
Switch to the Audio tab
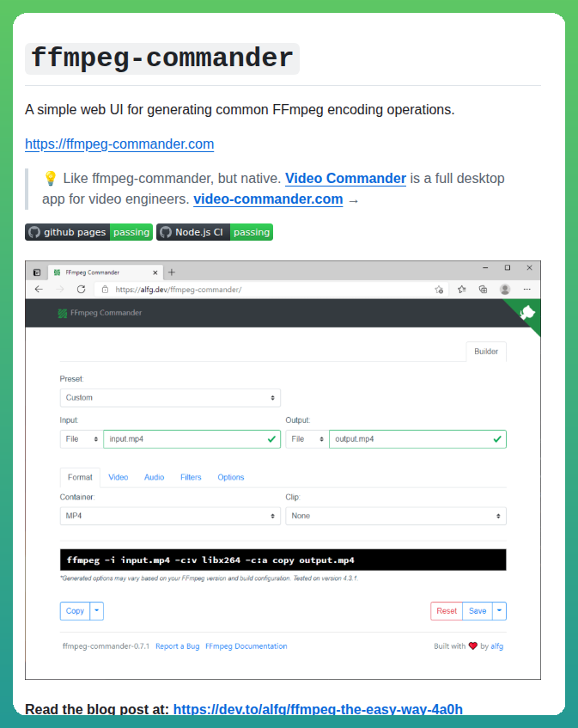pos(154,477)
